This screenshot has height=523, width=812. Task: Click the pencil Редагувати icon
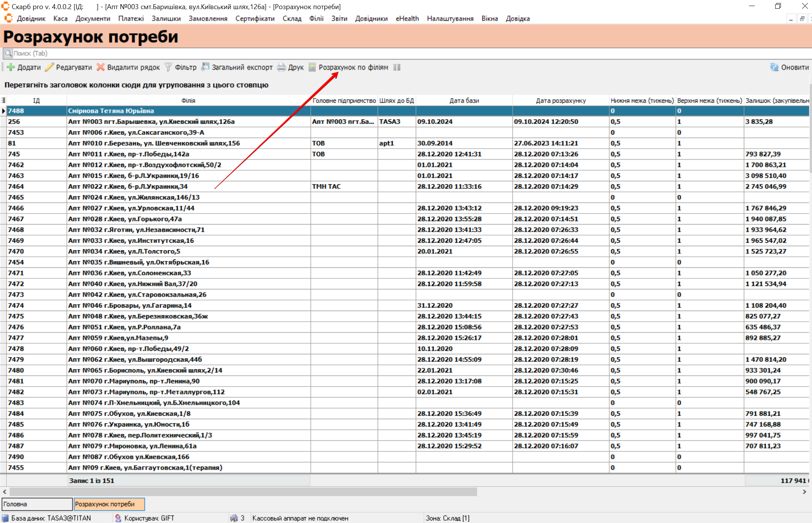click(49, 67)
